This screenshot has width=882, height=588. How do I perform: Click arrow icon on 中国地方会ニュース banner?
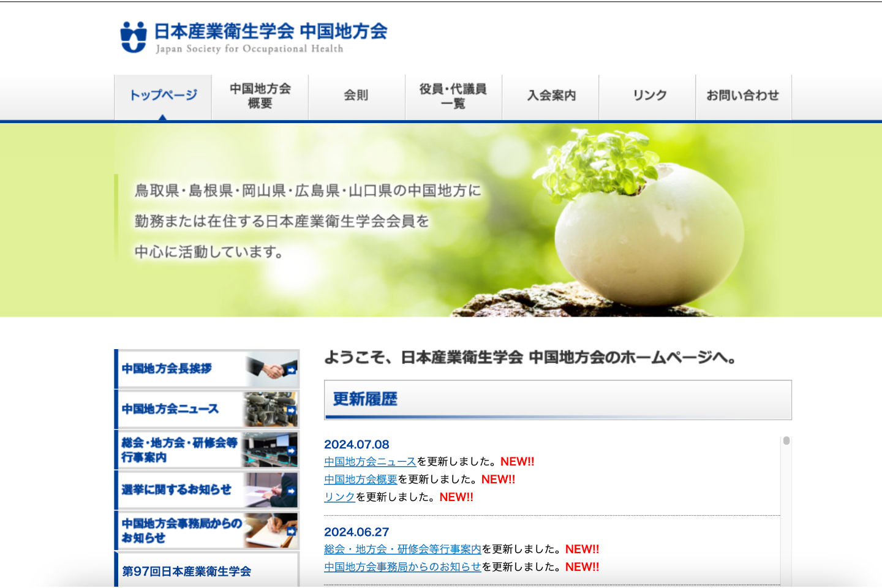pyautogui.click(x=292, y=410)
